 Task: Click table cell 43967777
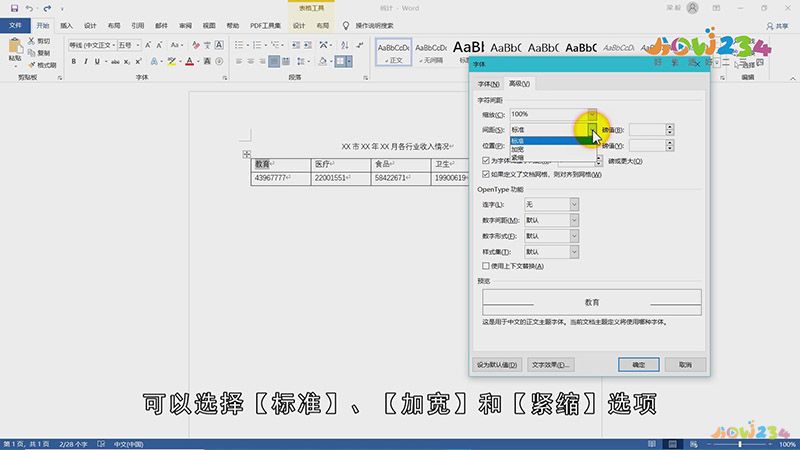281,178
